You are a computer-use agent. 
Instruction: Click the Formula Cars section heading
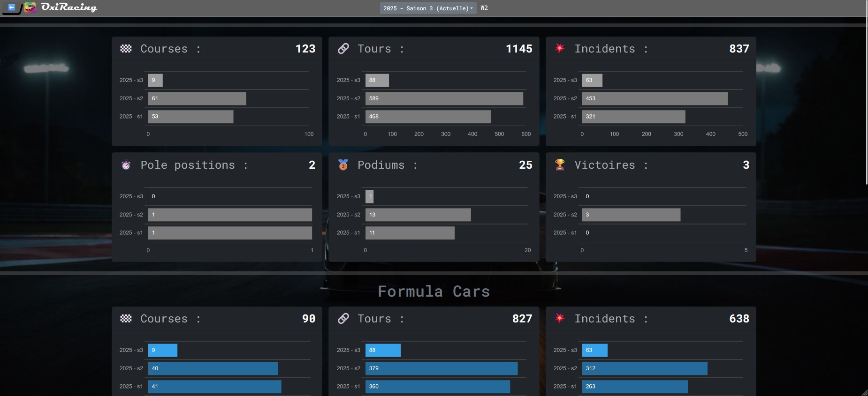tap(434, 291)
